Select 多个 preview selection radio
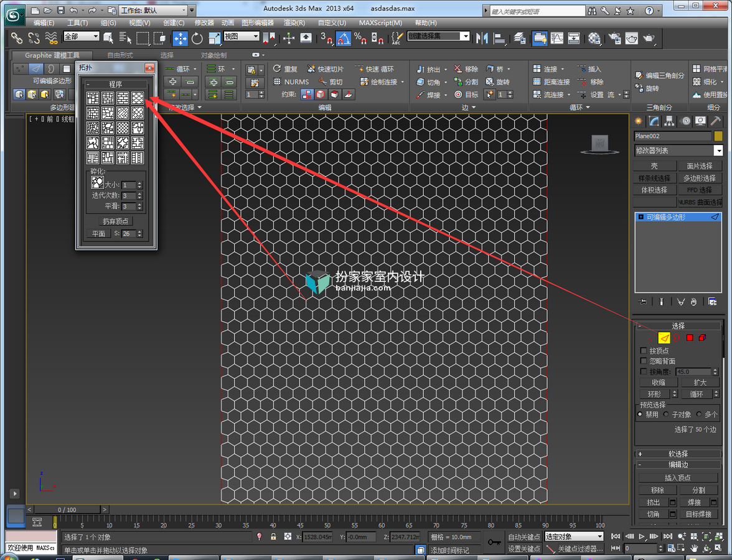Image resolution: width=732 pixels, height=560 pixels. click(x=699, y=414)
